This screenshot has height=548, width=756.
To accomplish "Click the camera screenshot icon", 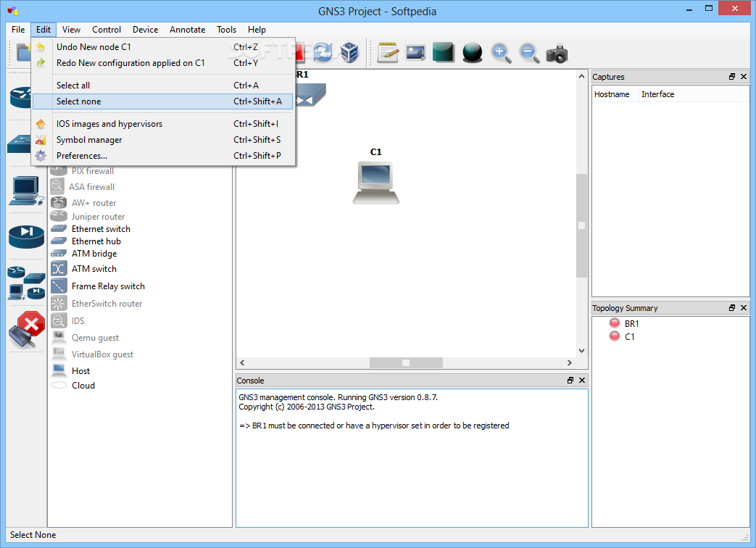I will pyautogui.click(x=557, y=53).
